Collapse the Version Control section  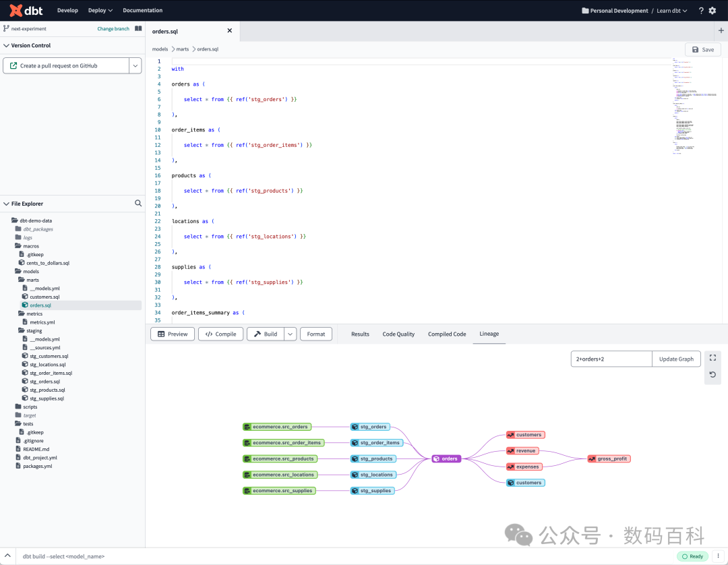pyautogui.click(x=6, y=46)
